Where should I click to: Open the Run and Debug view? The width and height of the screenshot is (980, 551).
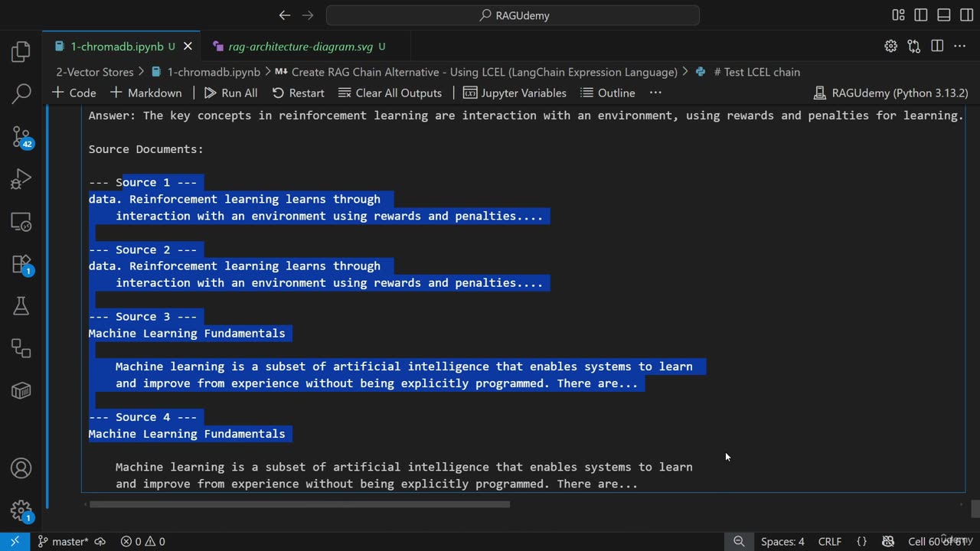[21, 179]
